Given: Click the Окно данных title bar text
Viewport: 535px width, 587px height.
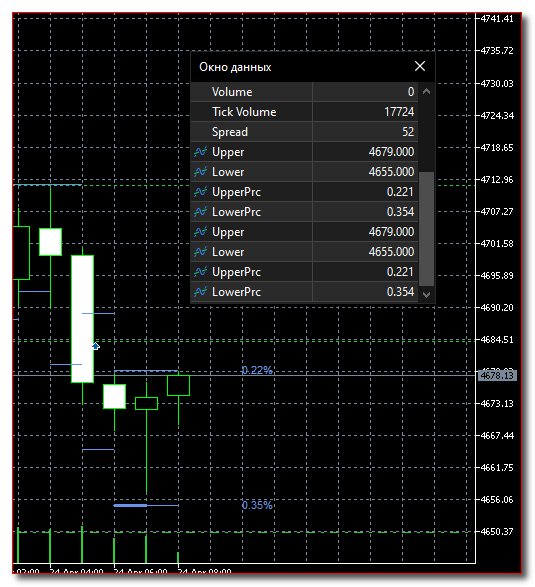Looking at the screenshot, I should [235, 67].
